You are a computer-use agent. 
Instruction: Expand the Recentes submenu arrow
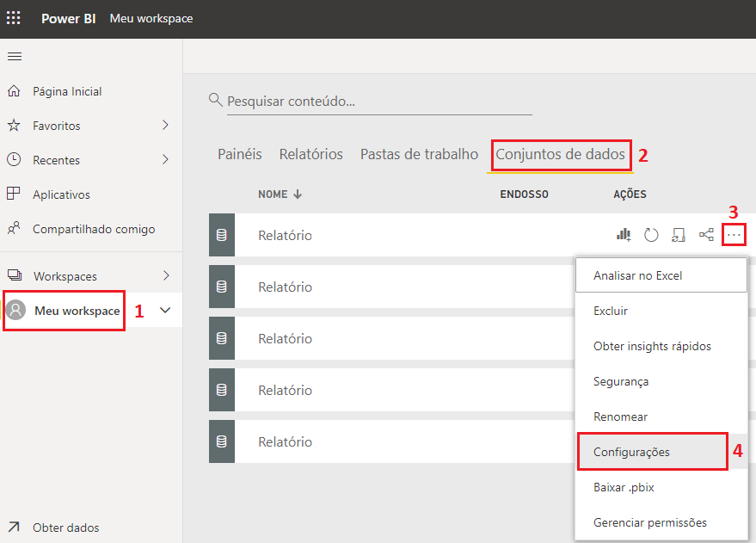[x=165, y=160]
